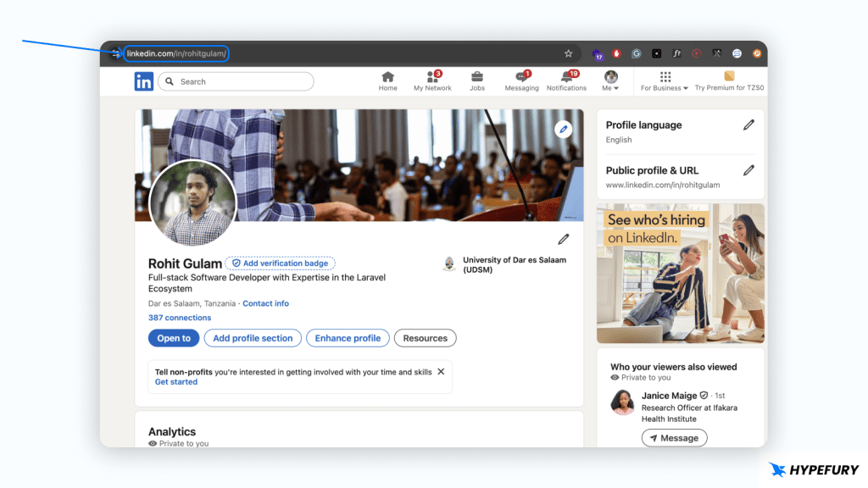The height and width of the screenshot is (488, 868).
Task: Open the Resources button
Action: pos(425,338)
